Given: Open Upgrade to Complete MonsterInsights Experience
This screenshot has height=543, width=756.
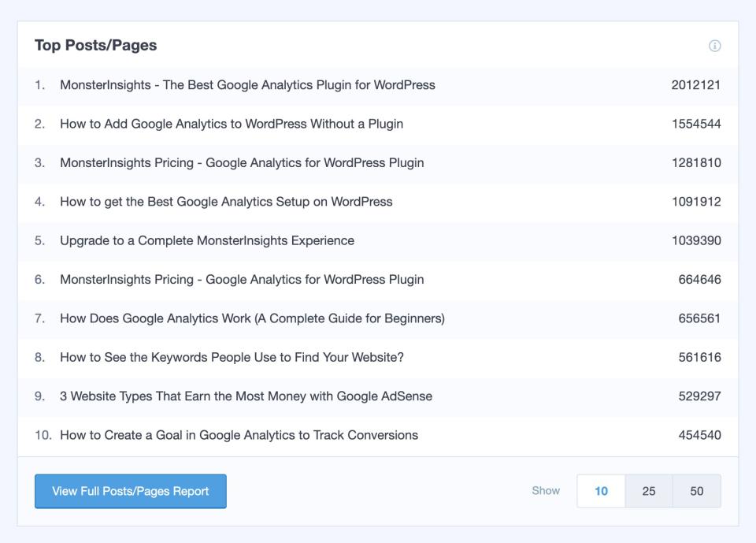Looking at the screenshot, I should pyautogui.click(x=207, y=240).
